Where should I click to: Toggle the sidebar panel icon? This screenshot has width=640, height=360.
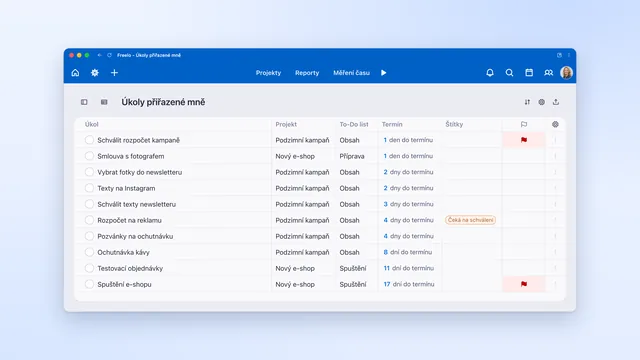(x=84, y=102)
